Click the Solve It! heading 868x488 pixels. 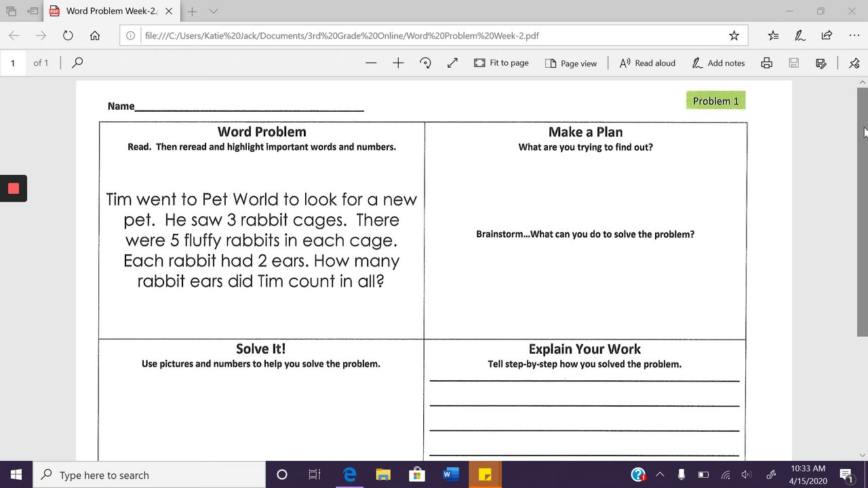point(261,349)
